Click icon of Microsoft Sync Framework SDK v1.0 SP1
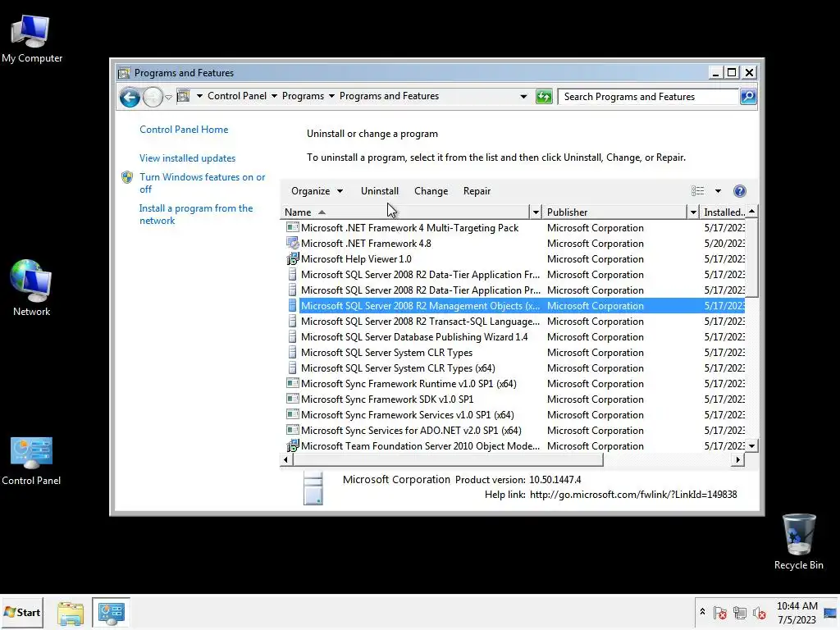 [x=293, y=399]
